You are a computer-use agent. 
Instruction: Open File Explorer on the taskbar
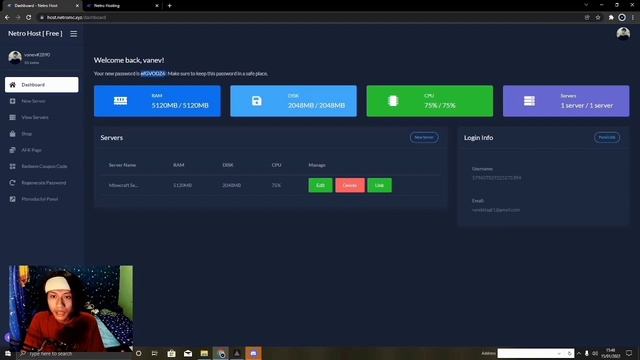coord(204,353)
